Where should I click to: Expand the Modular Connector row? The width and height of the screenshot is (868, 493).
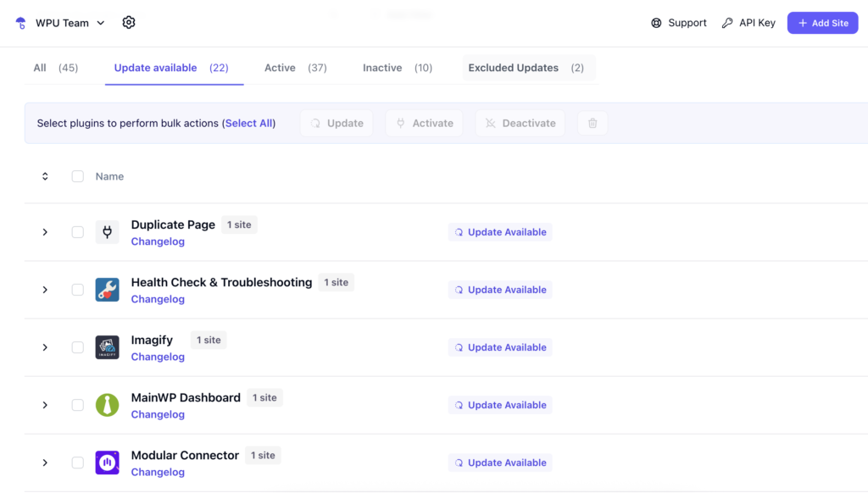tap(45, 463)
